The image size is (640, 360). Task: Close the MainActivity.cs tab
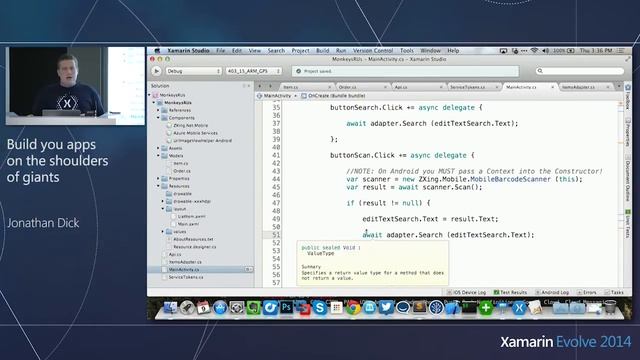point(552,87)
